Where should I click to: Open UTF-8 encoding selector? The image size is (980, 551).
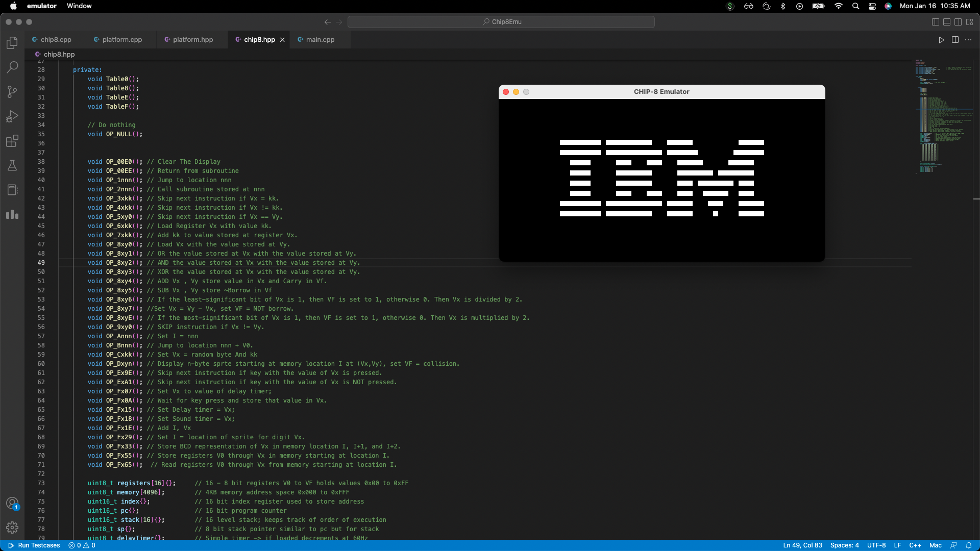pyautogui.click(x=876, y=545)
